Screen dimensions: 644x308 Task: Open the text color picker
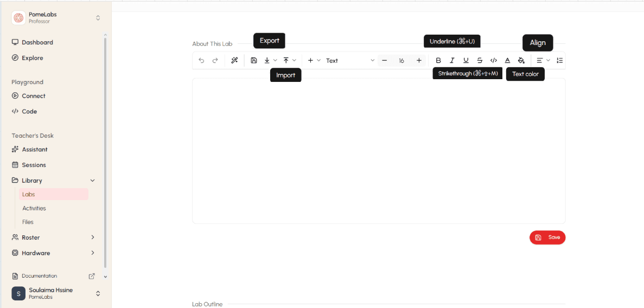coord(507,60)
